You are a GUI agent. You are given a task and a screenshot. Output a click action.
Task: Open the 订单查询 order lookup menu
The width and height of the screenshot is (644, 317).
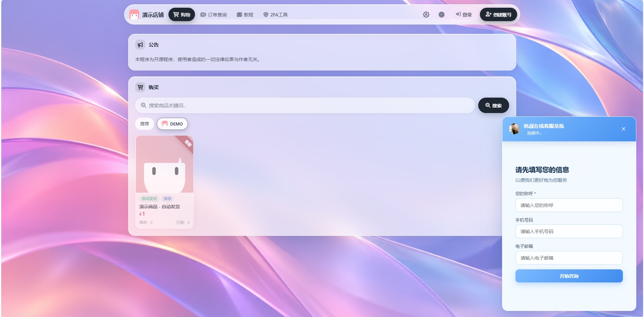[213, 15]
